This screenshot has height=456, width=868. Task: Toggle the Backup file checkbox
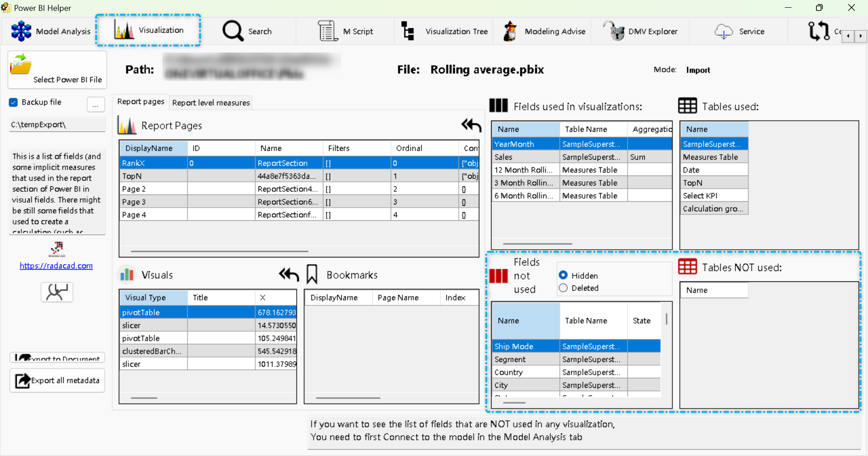[14, 102]
